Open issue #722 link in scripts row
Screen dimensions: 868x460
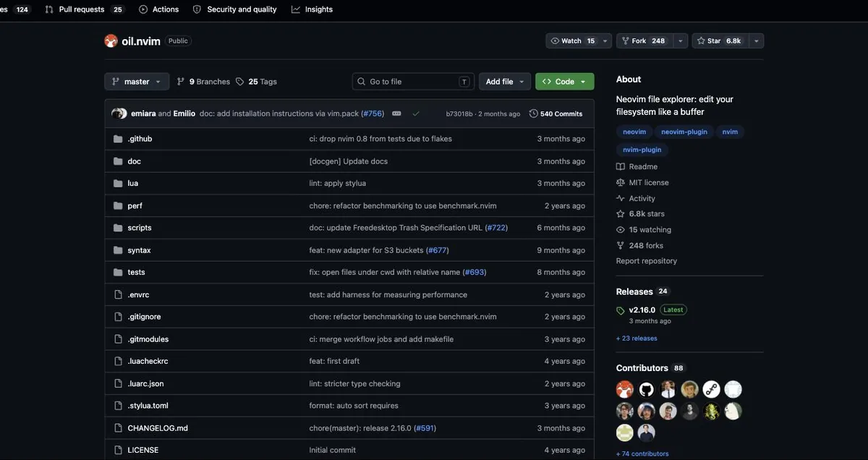pos(496,228)
